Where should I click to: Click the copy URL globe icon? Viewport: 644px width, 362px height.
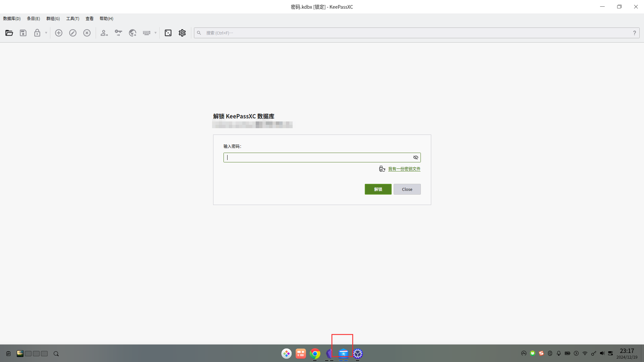(x=133, y=33)
